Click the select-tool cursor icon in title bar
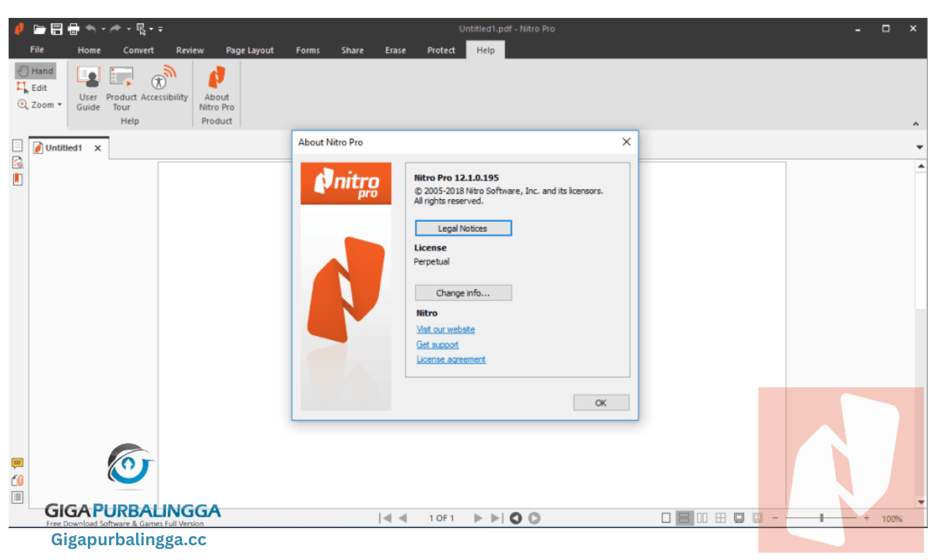934x560 pixels. 141,29
